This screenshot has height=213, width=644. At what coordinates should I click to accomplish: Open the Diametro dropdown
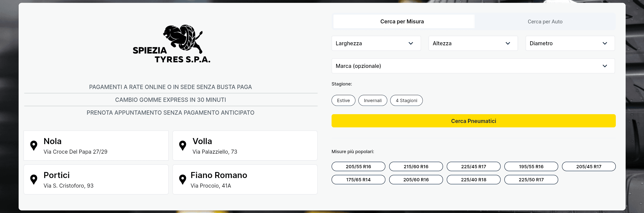coord(570,43)
